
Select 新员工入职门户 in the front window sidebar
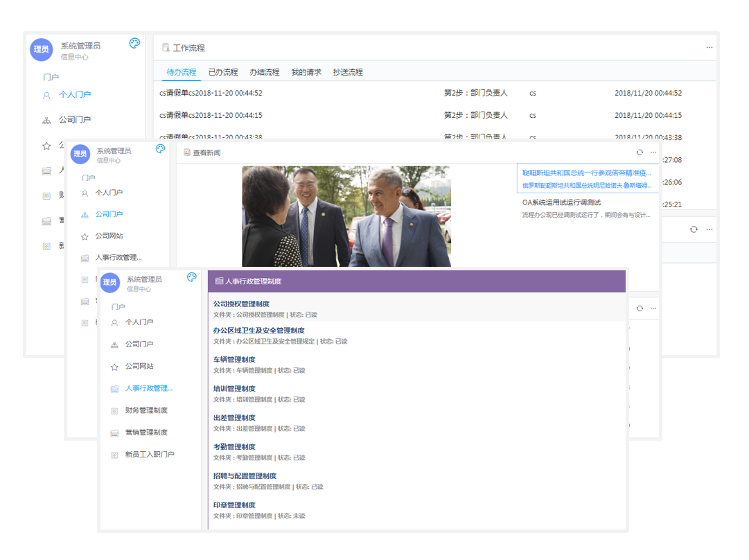(150, 455)
